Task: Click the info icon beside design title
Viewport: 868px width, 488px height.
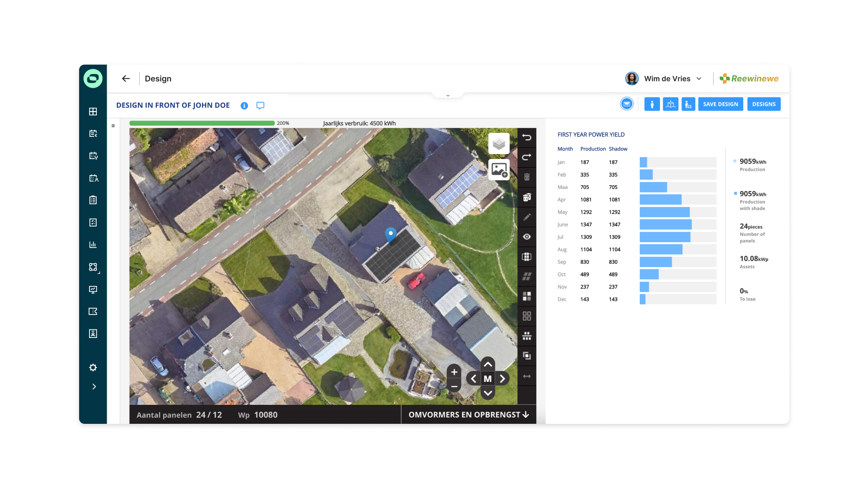Action: pos(244,105)
